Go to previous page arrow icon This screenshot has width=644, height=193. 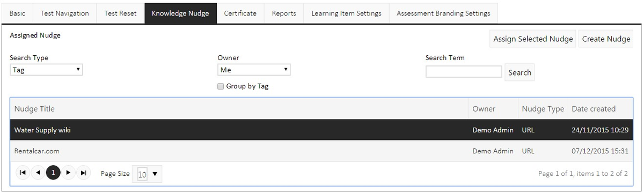tap(38, 173)
